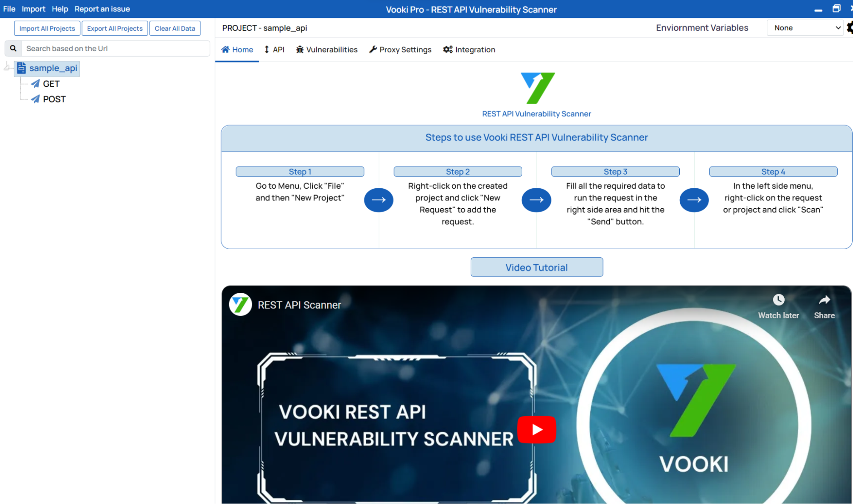
Task: Open the File menu
Action: pos(9,9)
